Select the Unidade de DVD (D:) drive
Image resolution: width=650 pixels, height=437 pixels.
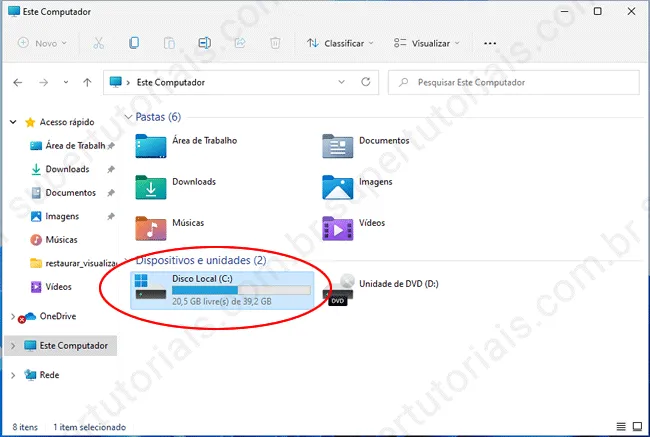[x=380, y=289]
